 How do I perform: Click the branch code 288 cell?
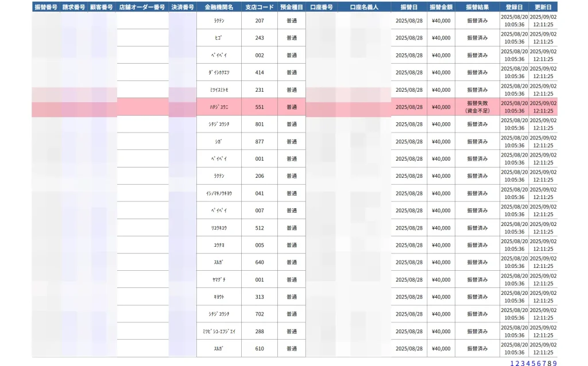click(x=260, y=331)
